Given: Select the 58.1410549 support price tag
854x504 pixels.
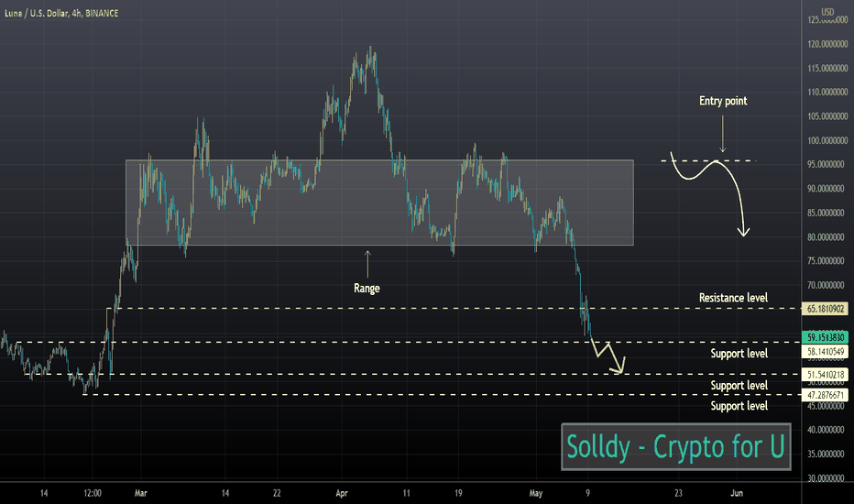Looking at the screenshot, I should [x=825, y=352].
